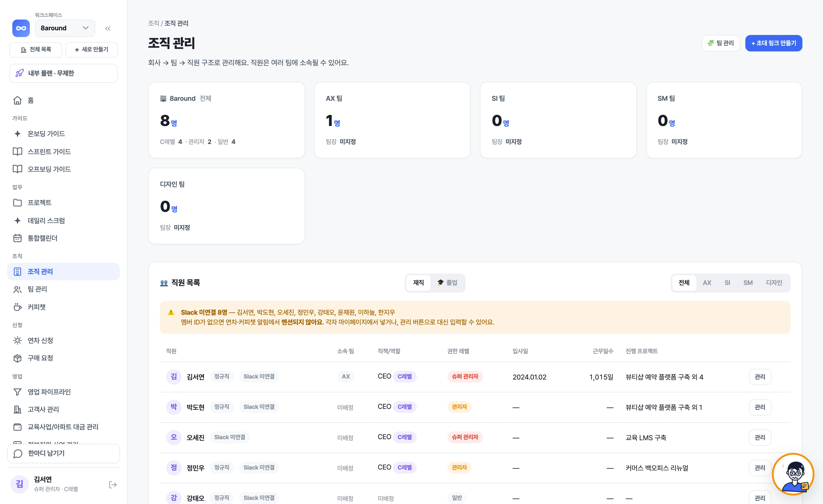
Task: Switch employee list to 졸업 toggle
Action: (x=447, y=283)
